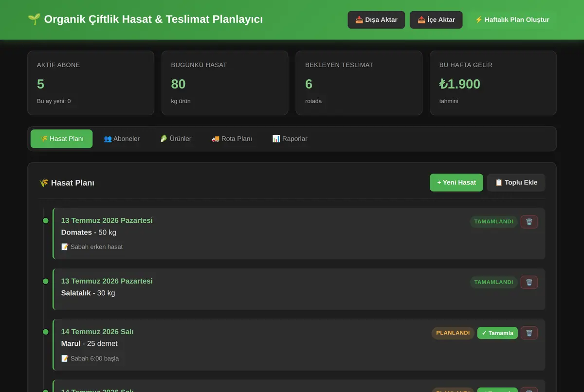Image resolution: width=584 pixels, height=392 pixels.
Task: Delete the Marul 25 demet harvest entry
Action: pyautogui.click(x=529, y=333)
